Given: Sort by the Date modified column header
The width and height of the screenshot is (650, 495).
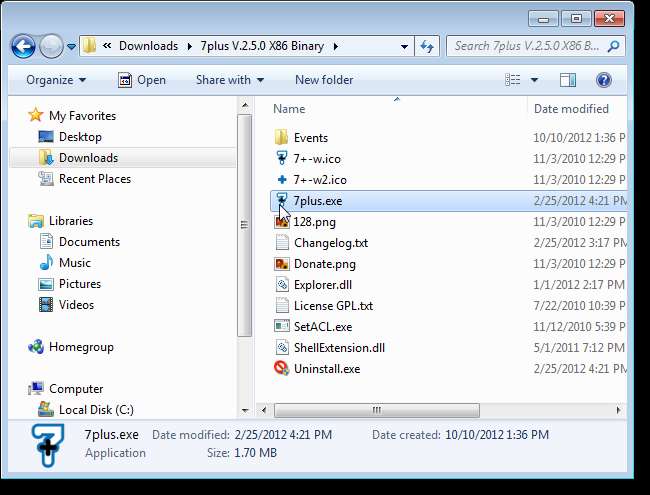Looking at the screenshot, I should 571,109.
